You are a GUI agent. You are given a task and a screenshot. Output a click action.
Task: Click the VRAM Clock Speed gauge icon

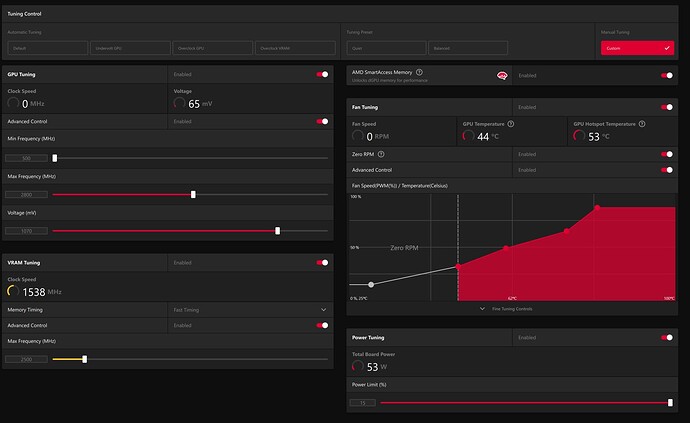point(13,291)
